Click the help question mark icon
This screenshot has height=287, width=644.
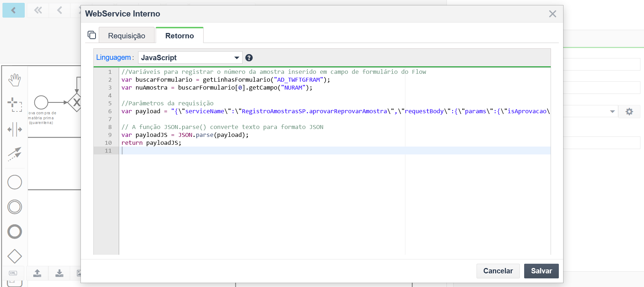[249, 58]
